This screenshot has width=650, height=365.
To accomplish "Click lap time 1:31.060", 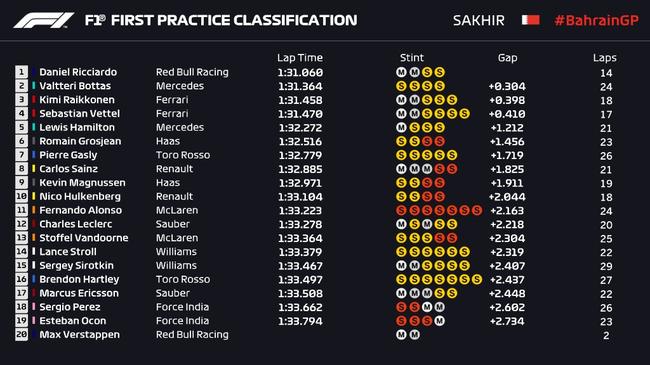I will [300, 73].
